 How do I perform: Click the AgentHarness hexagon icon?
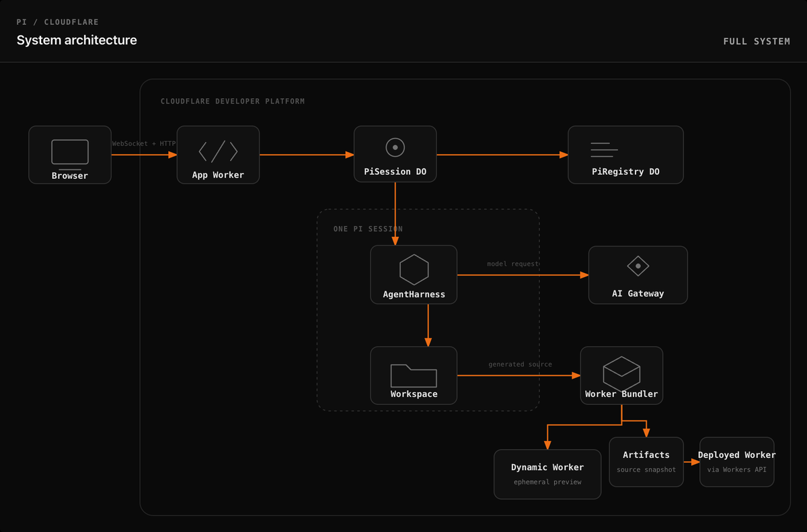[414, 270]
